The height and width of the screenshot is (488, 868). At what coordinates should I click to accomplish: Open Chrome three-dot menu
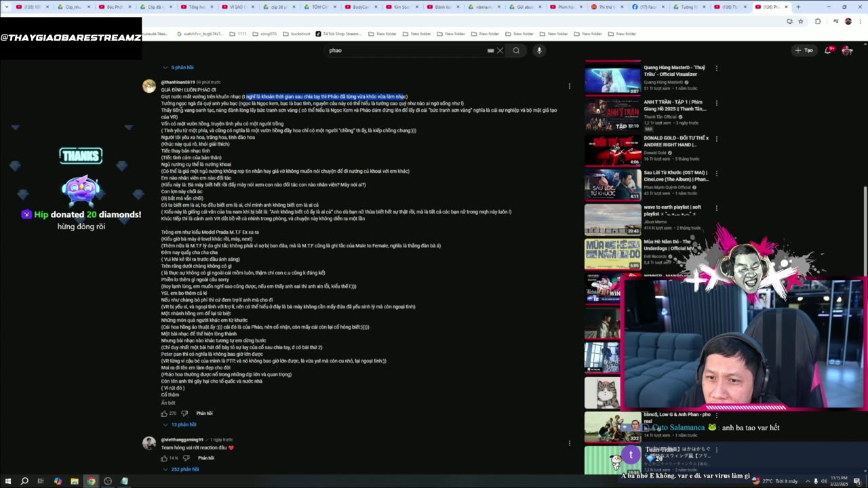click(x=859, y=21)
